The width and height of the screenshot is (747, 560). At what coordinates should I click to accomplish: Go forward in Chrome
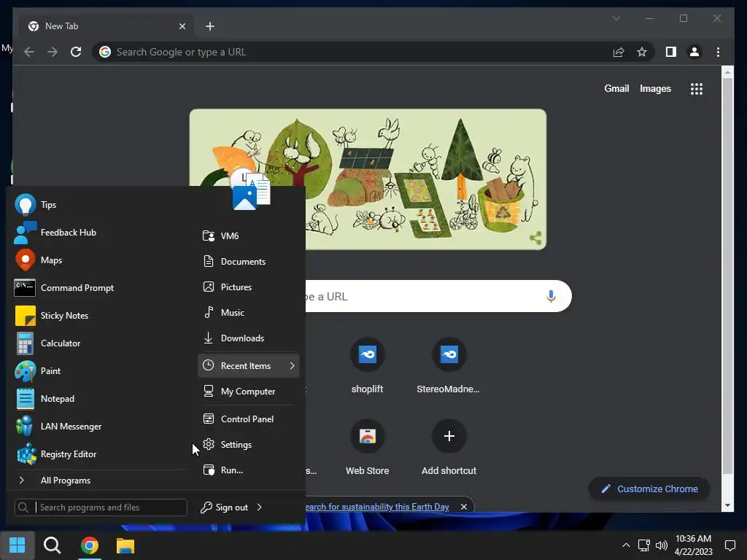[x=53, y=52]
